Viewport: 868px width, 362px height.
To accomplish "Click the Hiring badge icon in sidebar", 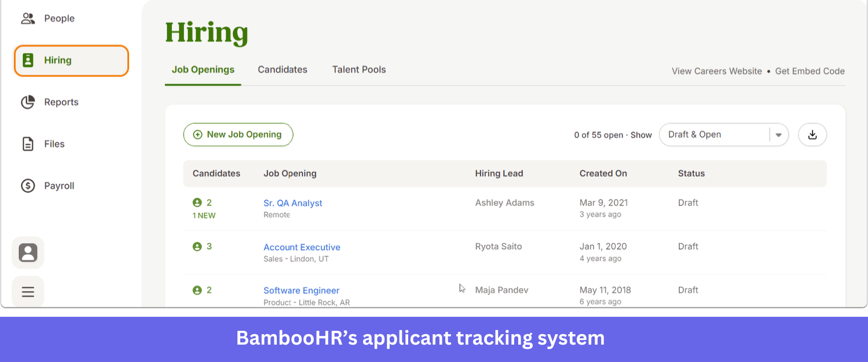I will [28, 60].
